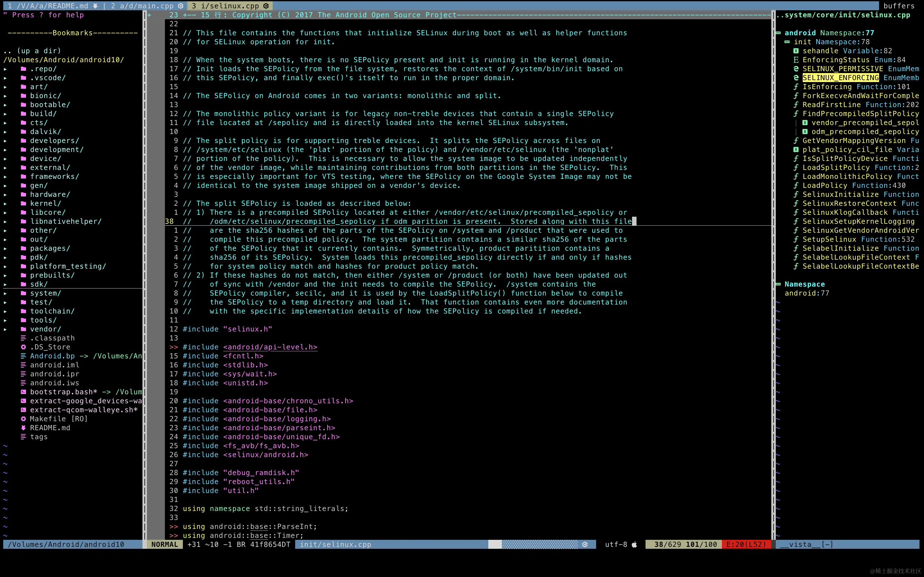Click the markdown arrow icon beside README.md
The height and width of the screenshot is (577, 924).
(x=23, y=428)
